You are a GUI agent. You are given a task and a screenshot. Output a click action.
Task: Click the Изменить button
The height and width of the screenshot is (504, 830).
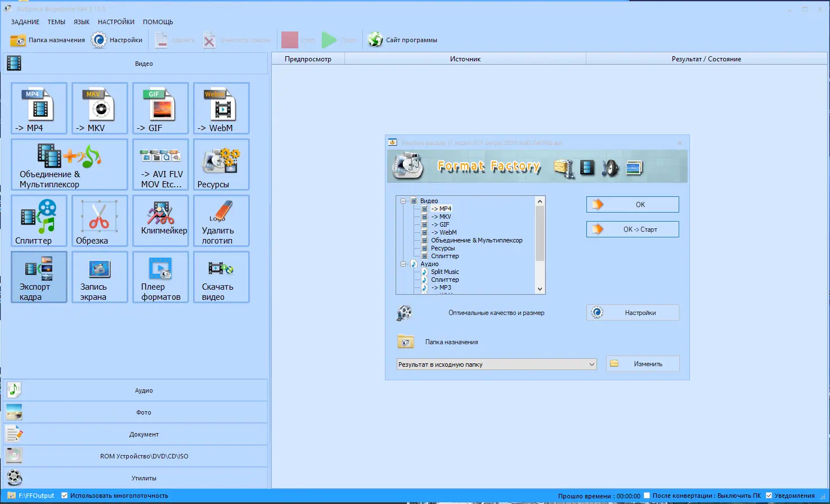tap(642, 363)
